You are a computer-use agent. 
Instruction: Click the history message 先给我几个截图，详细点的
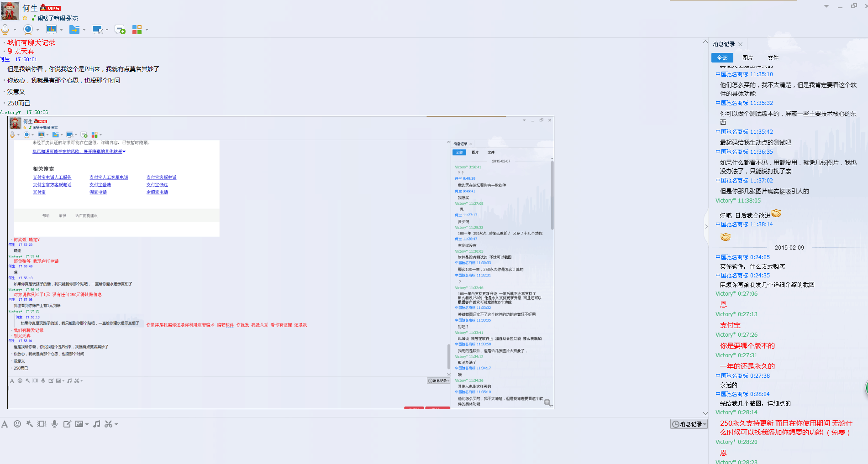(x=755, y=403)
